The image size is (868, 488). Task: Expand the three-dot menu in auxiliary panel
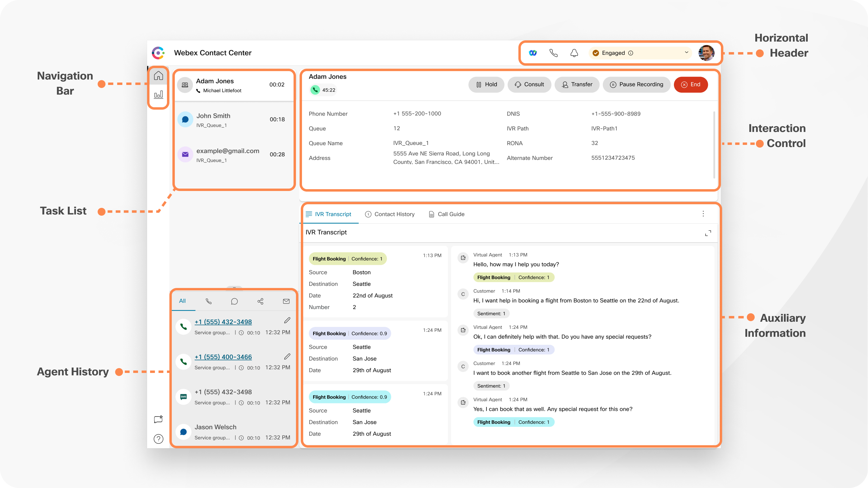point(703,214)
